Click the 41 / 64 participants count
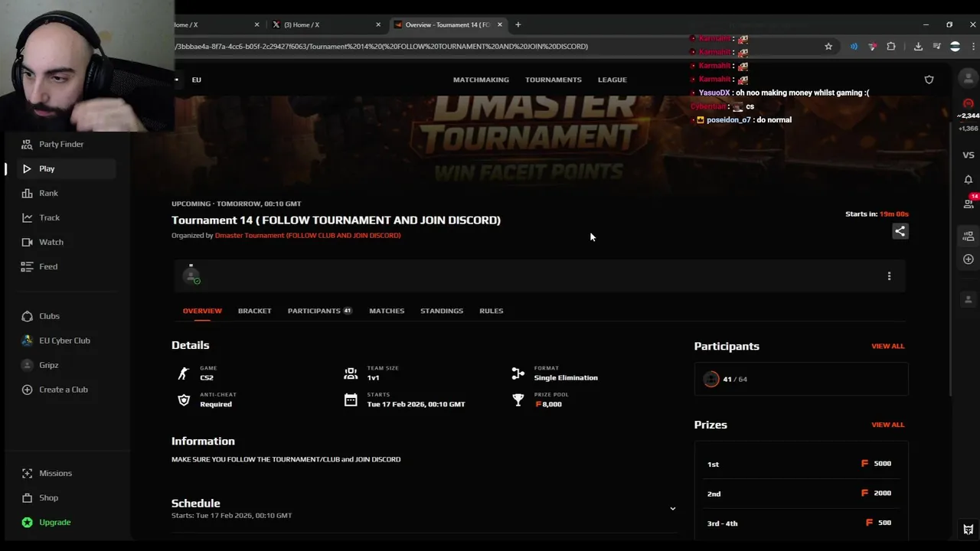 click(x=735, y=380)
